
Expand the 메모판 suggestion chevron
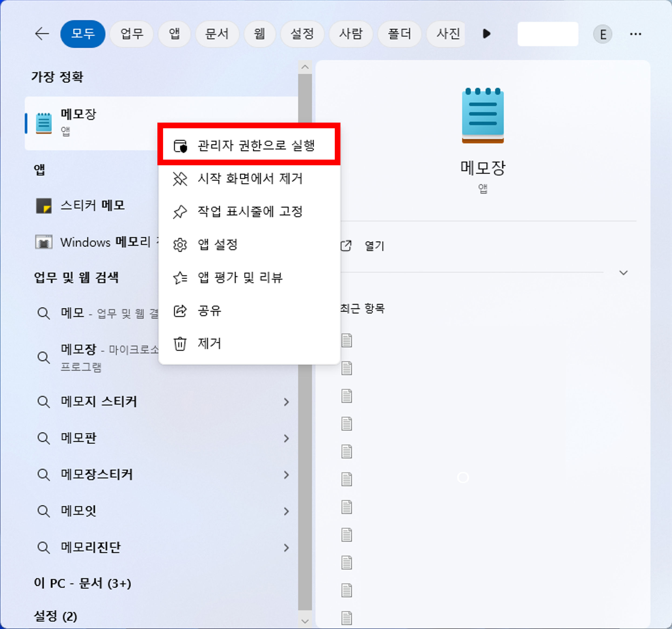[x=286, y=438]
